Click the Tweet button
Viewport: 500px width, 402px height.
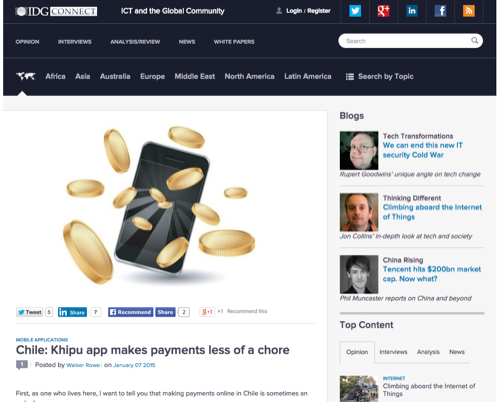(x=29, y=312)
